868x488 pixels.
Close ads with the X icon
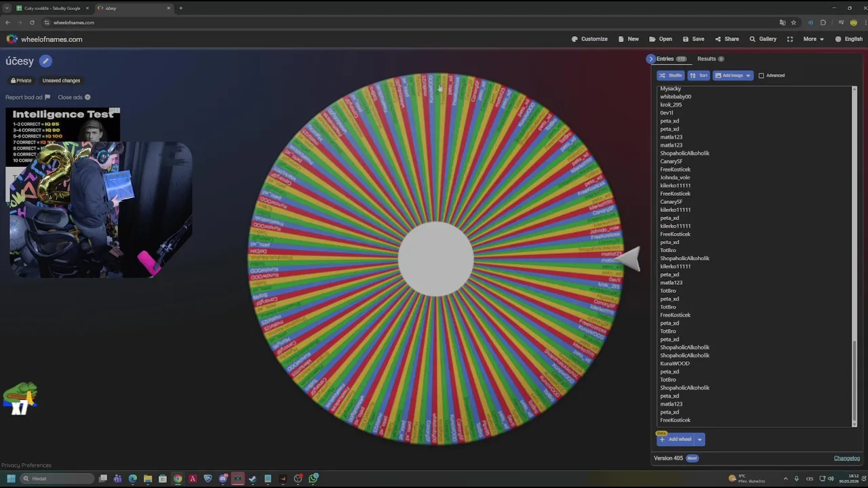[87, 98]
